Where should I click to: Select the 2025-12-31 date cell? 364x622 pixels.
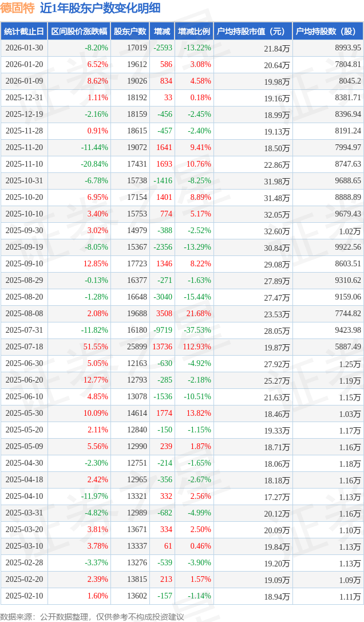[x=24, y=98]
